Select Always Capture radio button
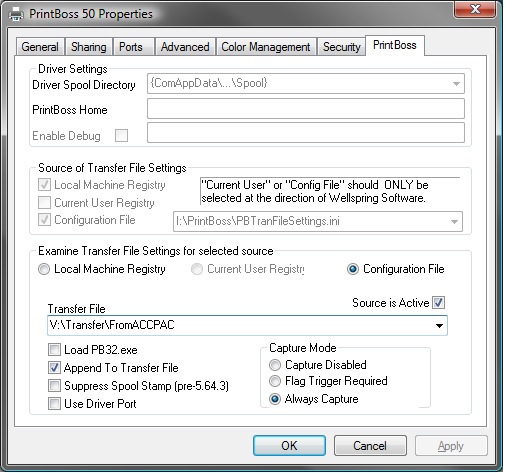This screenshot has width=505, height=473. coord(275,399)
